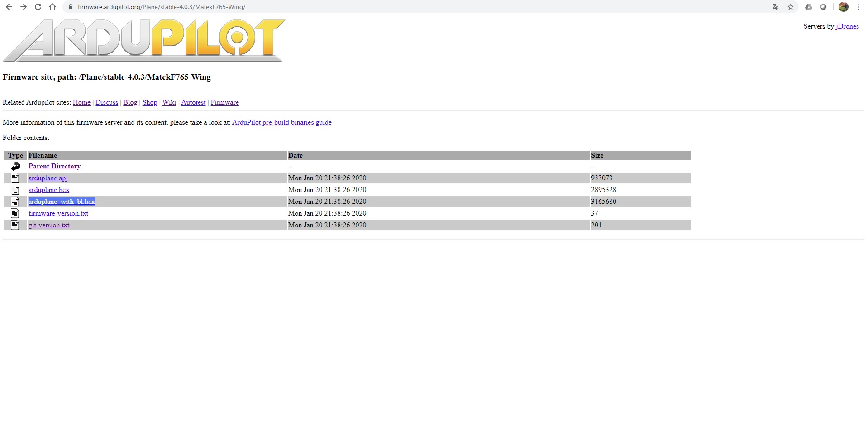Download arduplane_with_bl.hex firmware file
The height and width of the screenshot is (432, 868).
click(62, 202)
